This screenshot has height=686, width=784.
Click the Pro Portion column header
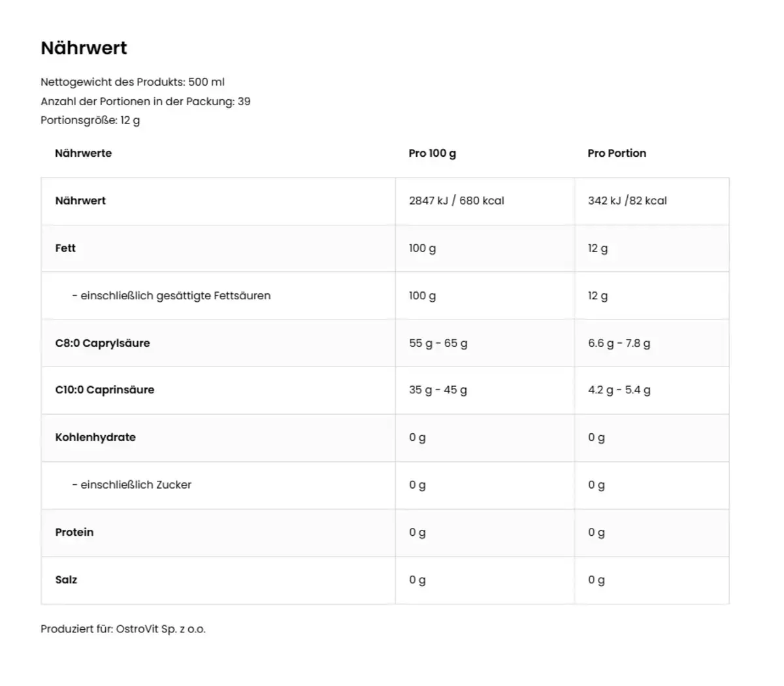coord(617,153)
